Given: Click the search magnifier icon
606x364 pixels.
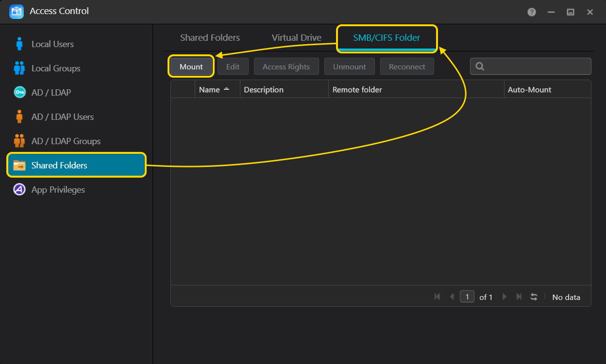Looking at the screenshot, I should 480,67.
